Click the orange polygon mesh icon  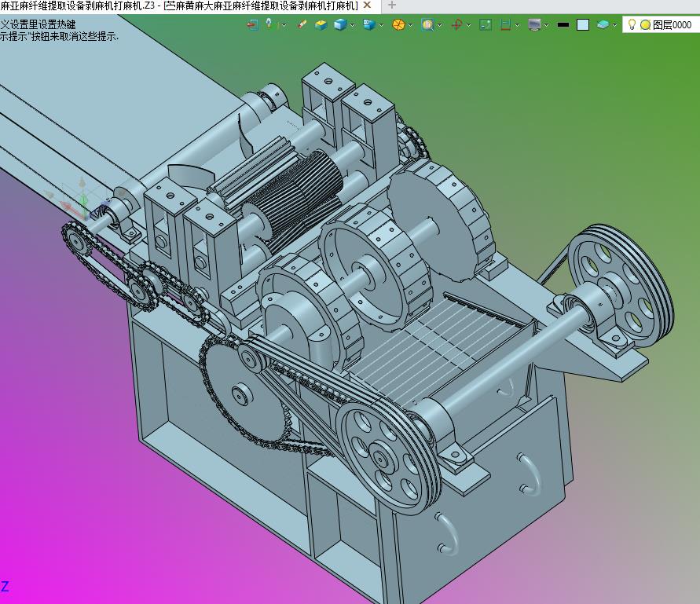398,24
